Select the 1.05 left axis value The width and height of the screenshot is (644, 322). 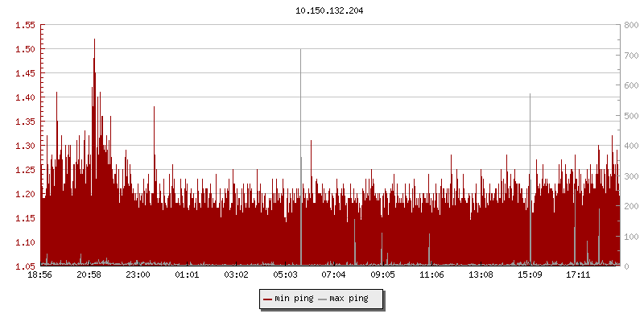click(x=26, y=266)
